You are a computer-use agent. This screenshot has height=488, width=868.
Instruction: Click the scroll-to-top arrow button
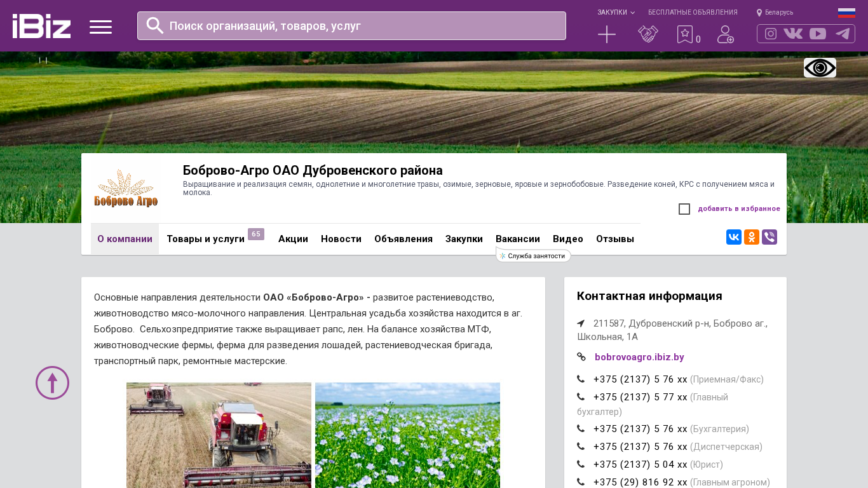[x=52, y=383]
